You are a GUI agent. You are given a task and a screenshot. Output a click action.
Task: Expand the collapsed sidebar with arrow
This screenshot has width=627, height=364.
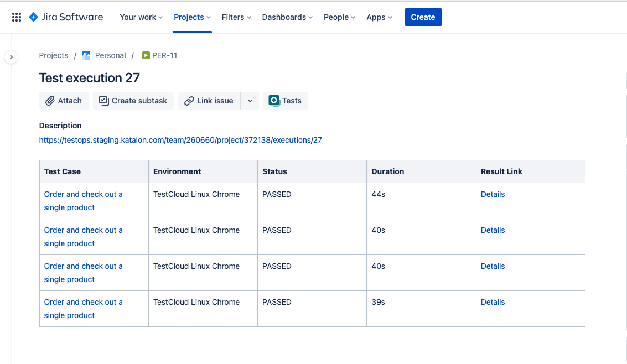[x=11, y=57]
